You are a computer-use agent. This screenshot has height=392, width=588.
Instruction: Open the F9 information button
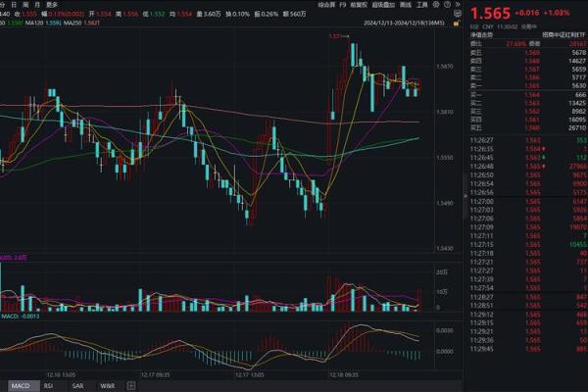coord(343,5)
